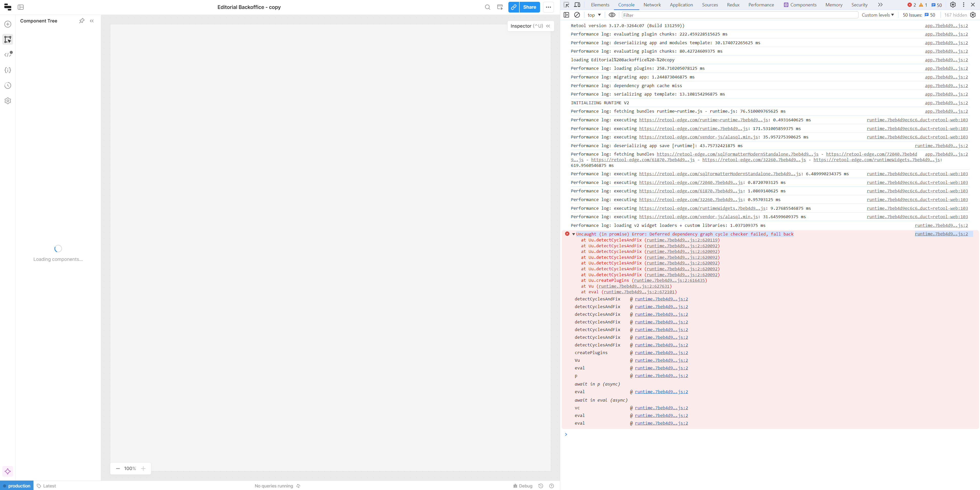Screen dimensions: 980x490
Task: Click the warning count badge
Action: tap(923, 5)
